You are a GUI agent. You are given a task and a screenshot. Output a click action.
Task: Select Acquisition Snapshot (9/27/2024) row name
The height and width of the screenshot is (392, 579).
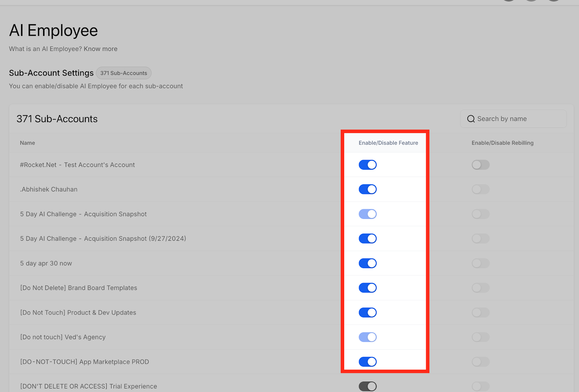[x=103, y=239]
